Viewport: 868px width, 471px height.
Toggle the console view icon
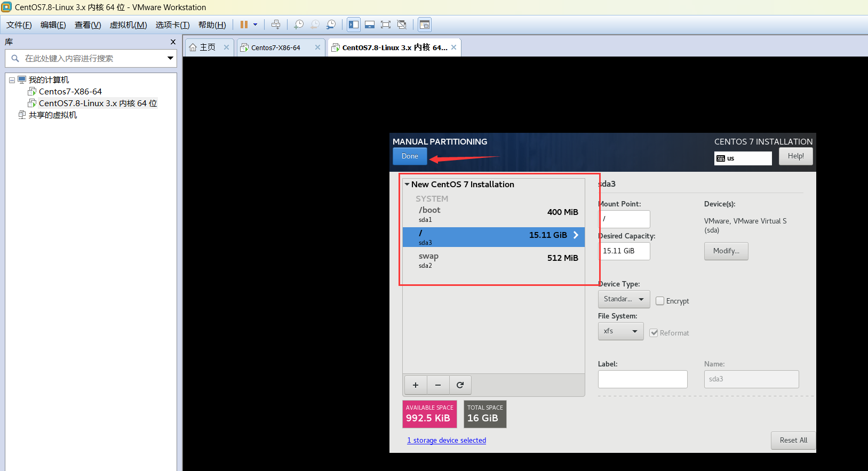425,25
